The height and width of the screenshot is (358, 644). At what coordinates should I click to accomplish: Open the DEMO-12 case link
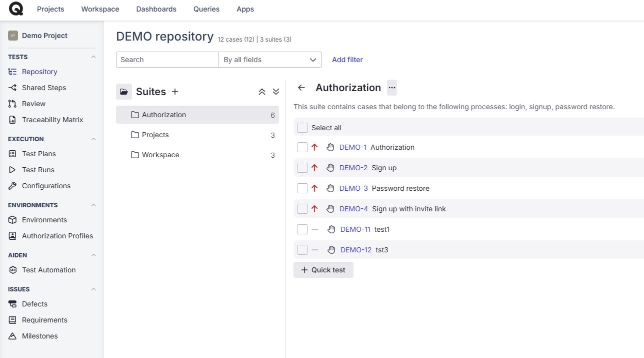click(356, 250)
